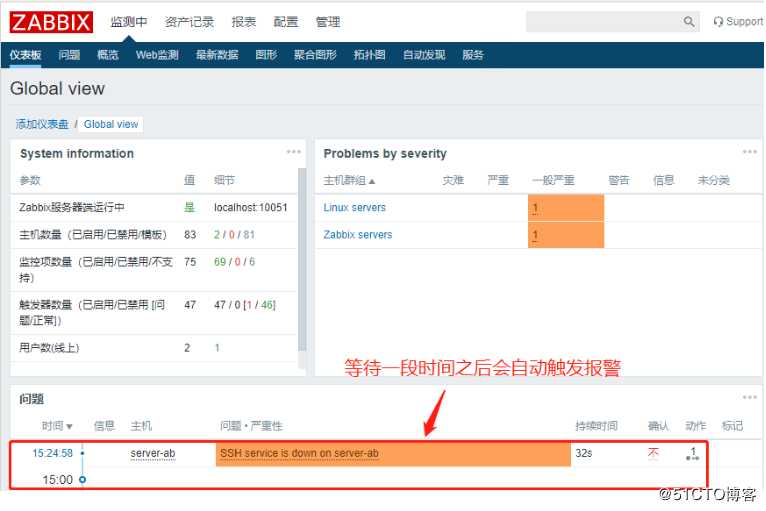Click the server-ab host name

click(x=153, y=453)
